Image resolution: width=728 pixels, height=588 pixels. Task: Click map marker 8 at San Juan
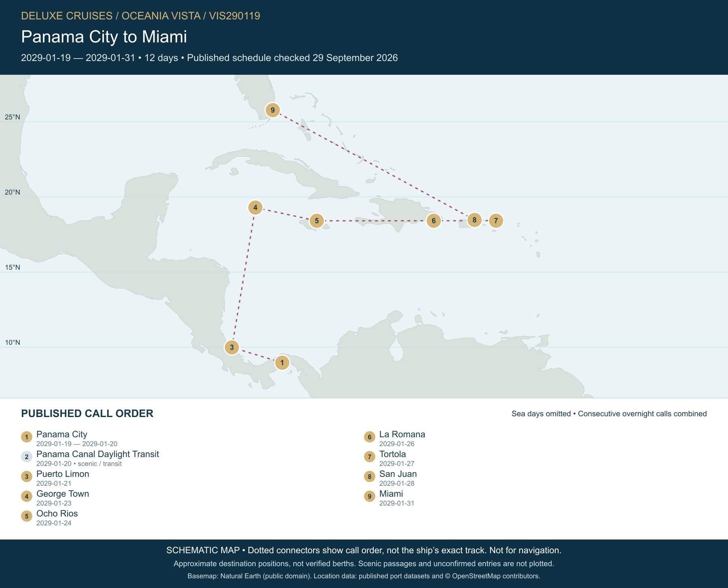tap(474, 220)
